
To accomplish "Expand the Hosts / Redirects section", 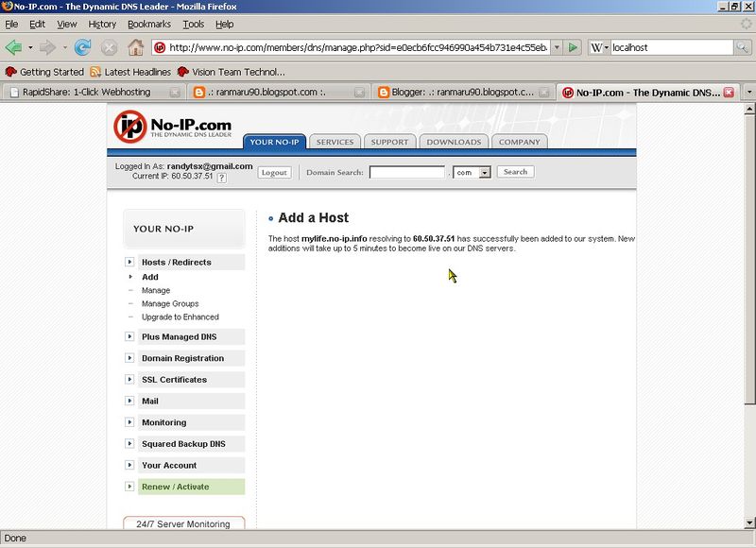I will 129,263.
